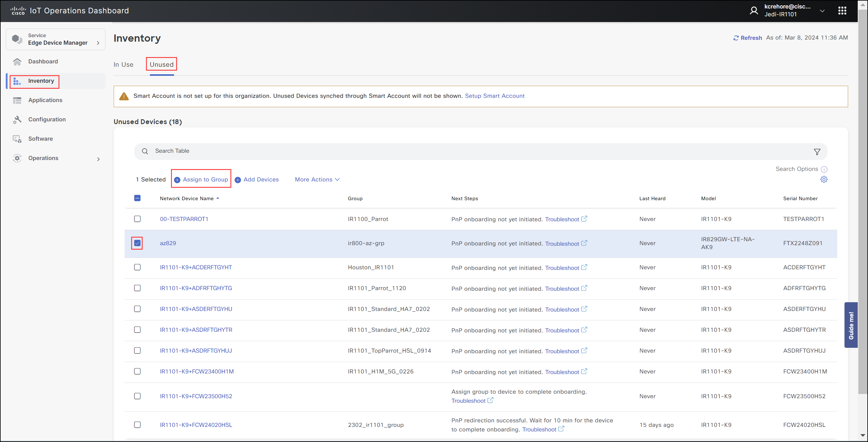Click the Applications sidebar icon
Viewport: 868px width, 442px height.
17,100
